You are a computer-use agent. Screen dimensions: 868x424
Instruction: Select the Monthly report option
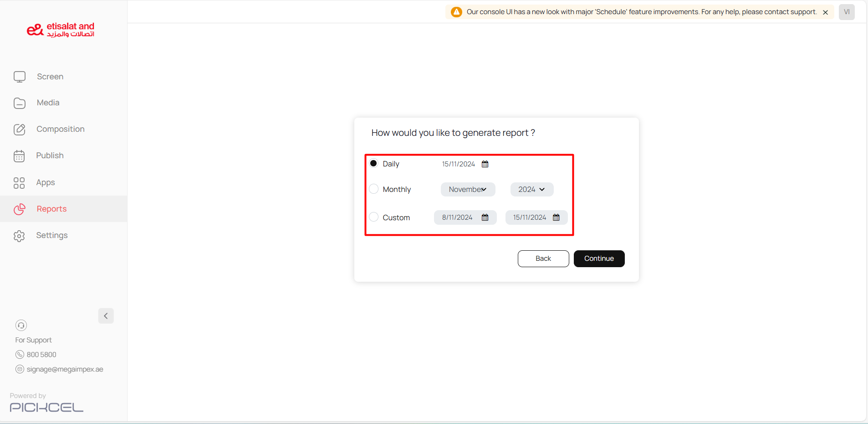click(x=373, y=189)
